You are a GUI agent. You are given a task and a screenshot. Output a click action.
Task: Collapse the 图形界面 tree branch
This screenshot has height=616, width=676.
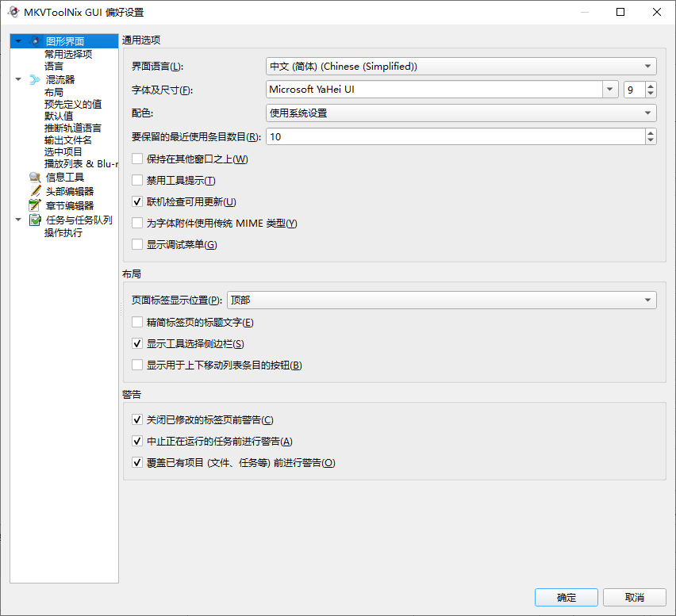tap(17, 40)
